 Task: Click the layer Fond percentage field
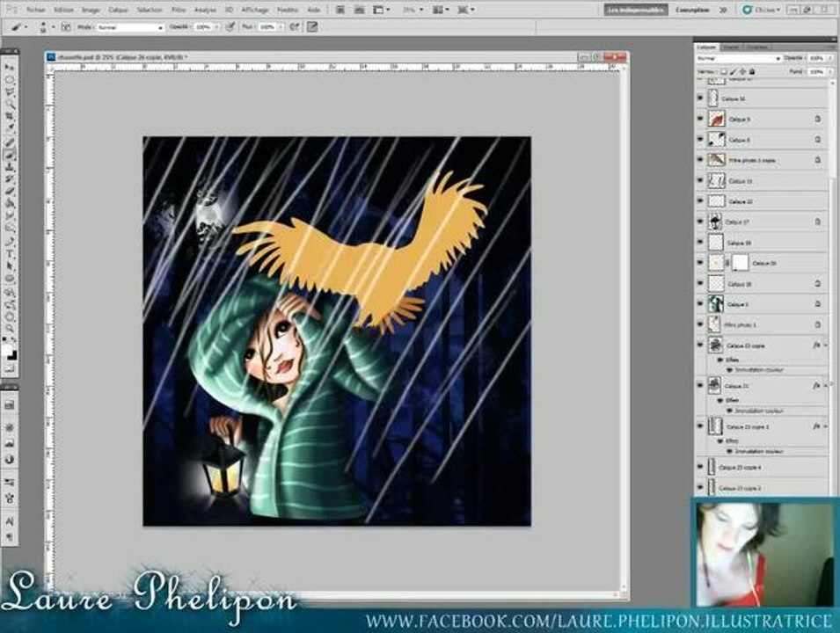816,71
